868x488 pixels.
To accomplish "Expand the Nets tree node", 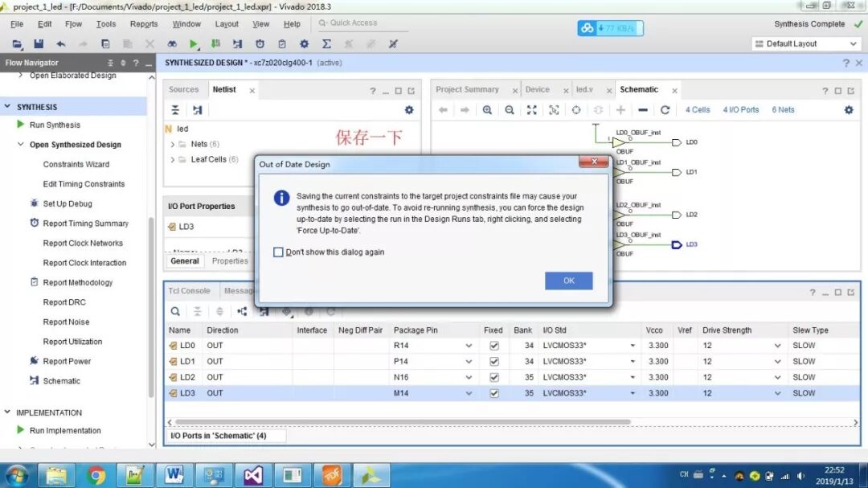I will (173, 144).
